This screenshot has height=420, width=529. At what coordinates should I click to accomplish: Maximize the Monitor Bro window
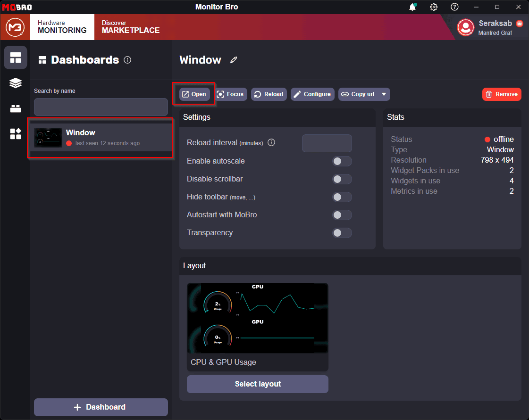click(x=497, y=7)
